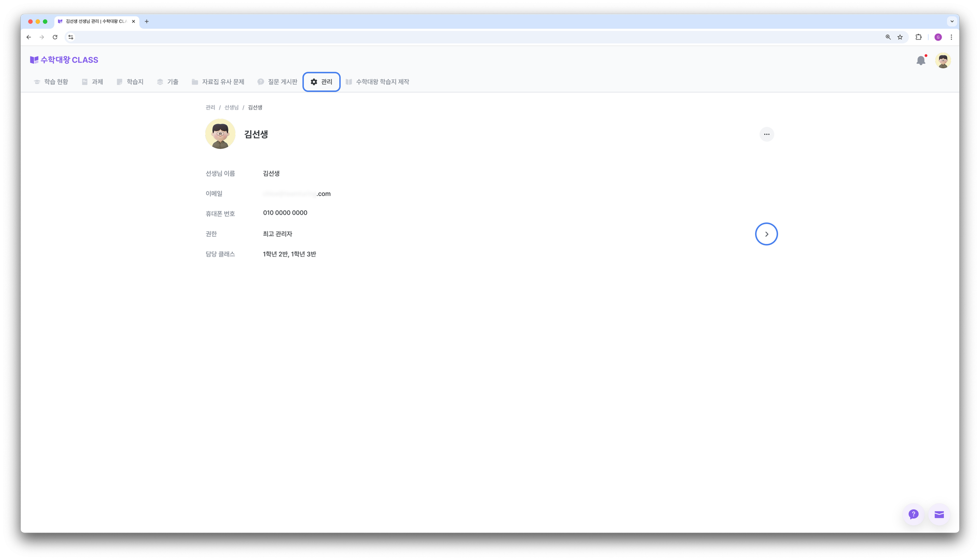Click the 1학년 2반, 1학년 3반 class value
The height and width of the screenshot is (560, 980).
click(x=290, y=254)
